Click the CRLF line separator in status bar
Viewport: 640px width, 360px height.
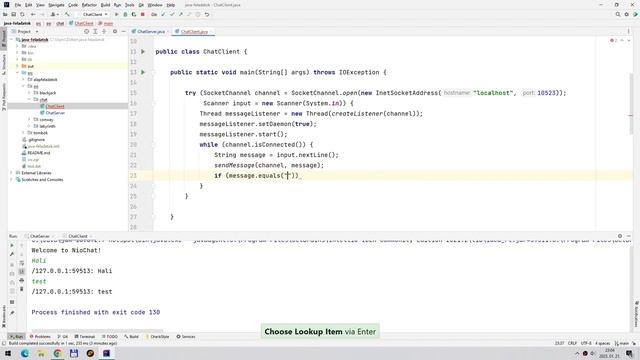(572, 343)
